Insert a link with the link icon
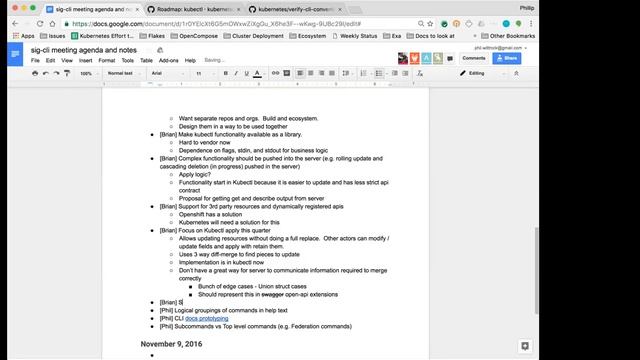The image size is (640, 360). [276, 73]
